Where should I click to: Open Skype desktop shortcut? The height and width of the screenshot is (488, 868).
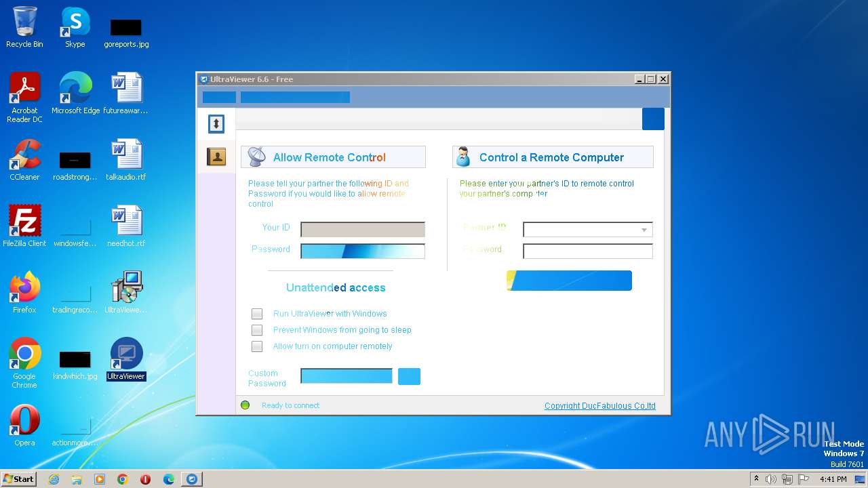pyautogui.click(x=75, y=27)
